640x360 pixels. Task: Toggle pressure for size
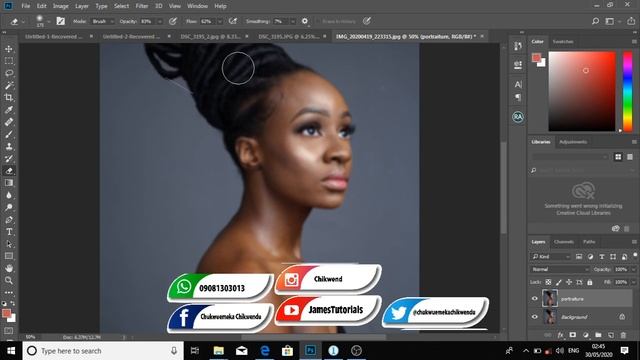tap(367, 21)
